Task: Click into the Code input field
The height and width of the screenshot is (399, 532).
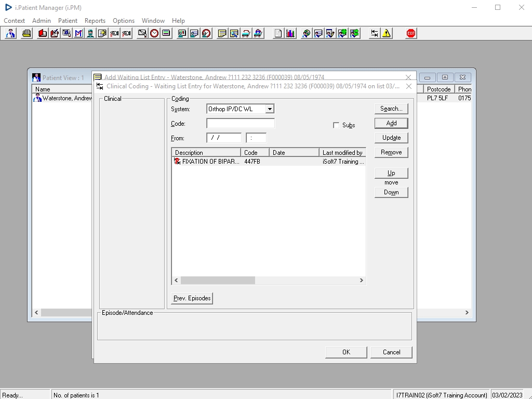Action: [241, 124]
